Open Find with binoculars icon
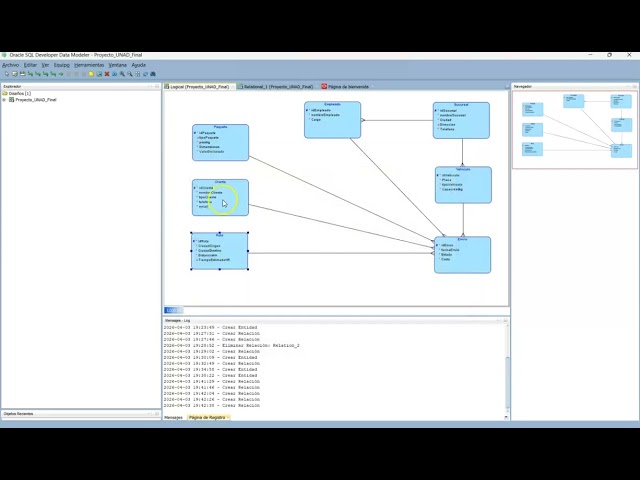Screen dimensions: 640x480 tap(153, 74)
